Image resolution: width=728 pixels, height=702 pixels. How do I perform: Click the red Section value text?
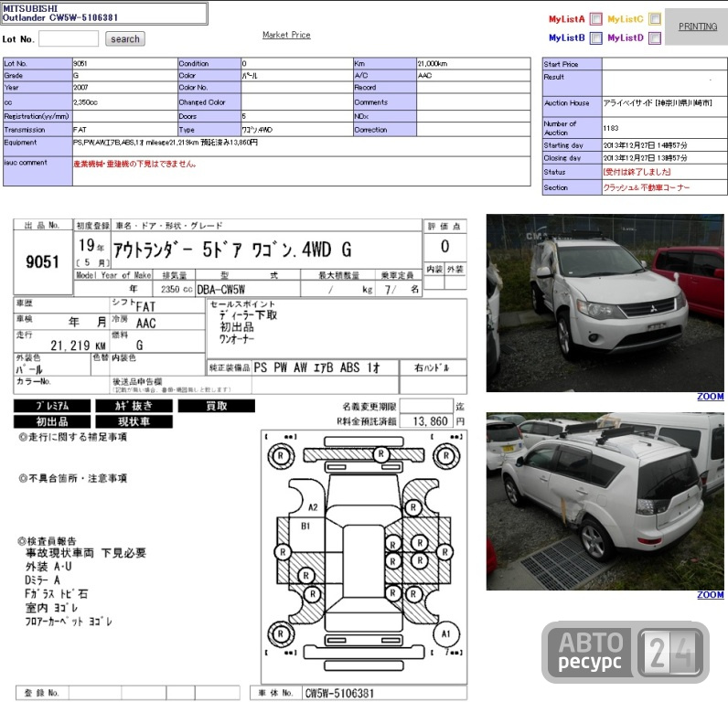coord(647,188)
